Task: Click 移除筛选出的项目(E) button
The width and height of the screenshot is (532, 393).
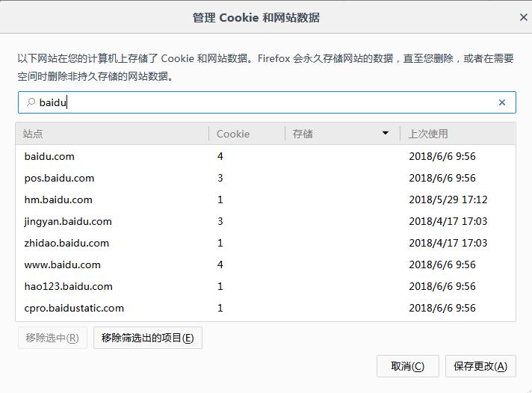Action: (x=148, y=338)
